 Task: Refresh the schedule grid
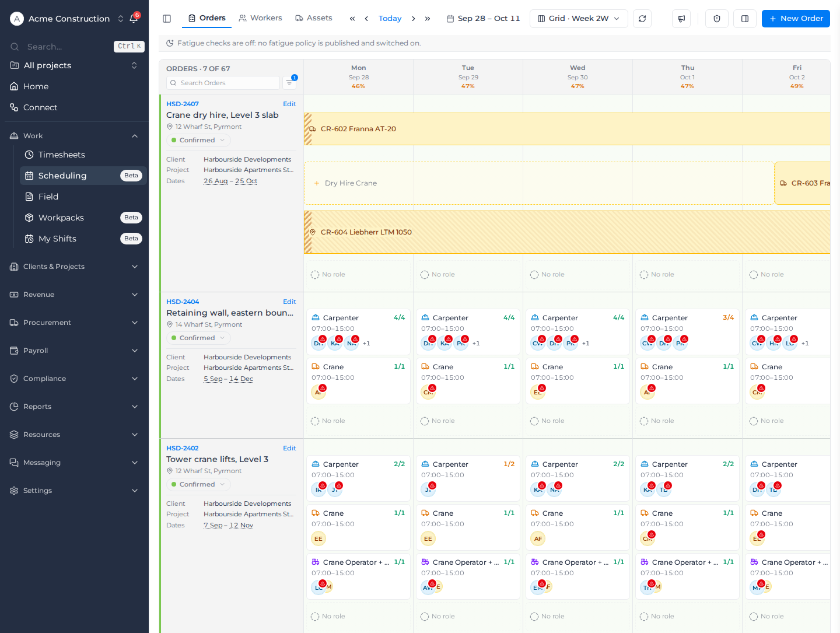coord(642,19)
